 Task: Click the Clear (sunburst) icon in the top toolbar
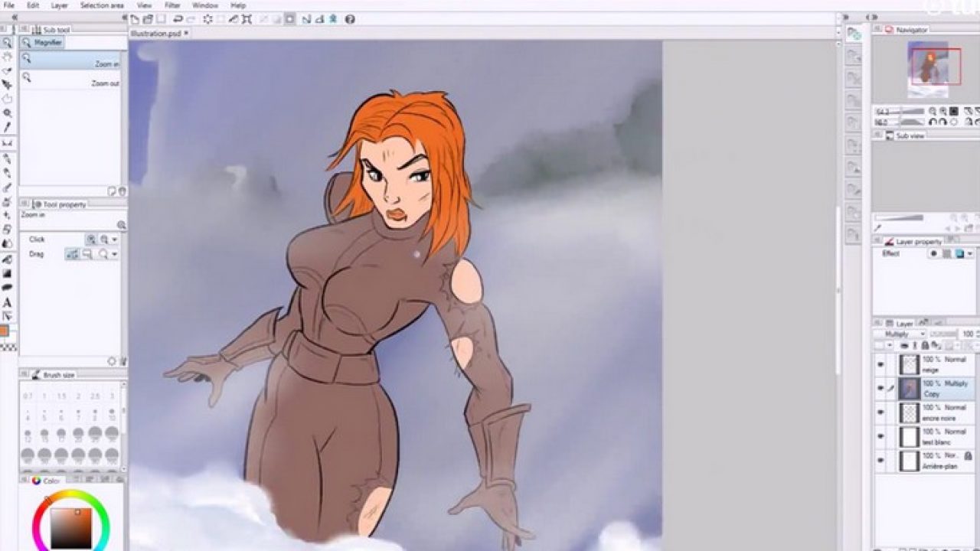coord(207,19)
